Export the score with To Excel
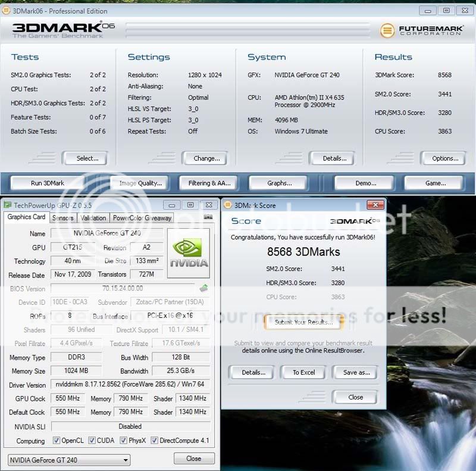This screenshot has height=471, width=476. [303, 372]
